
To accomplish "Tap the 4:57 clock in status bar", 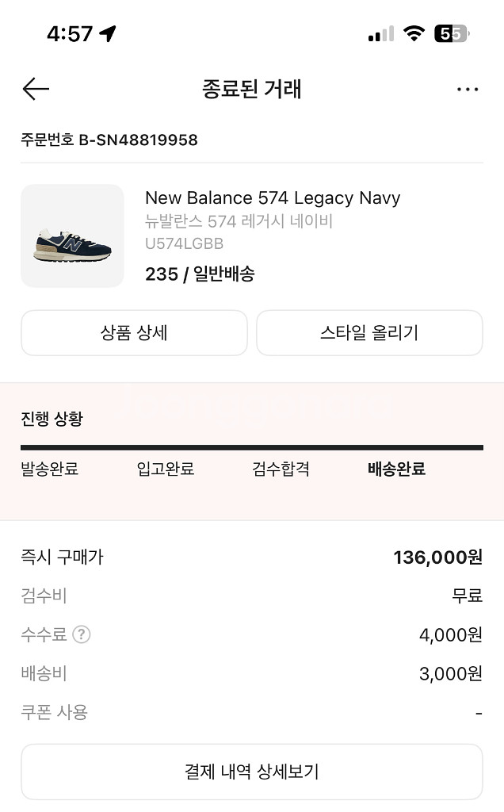I will tap(70, 33).
